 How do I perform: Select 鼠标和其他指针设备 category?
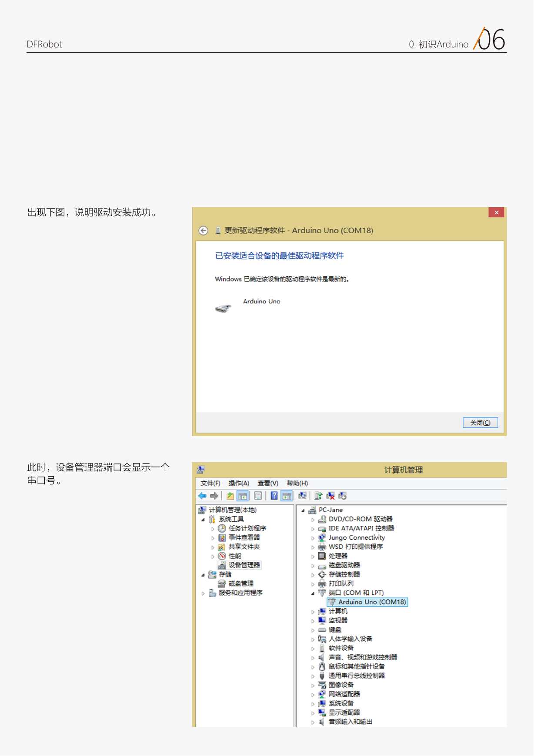pyautogui.click(x=356, y=666)
